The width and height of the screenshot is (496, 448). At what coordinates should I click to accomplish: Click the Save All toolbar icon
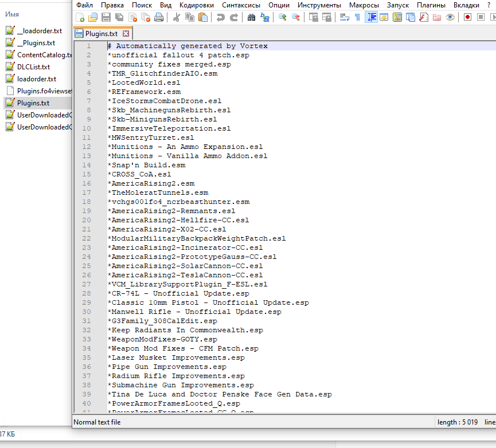119,17
